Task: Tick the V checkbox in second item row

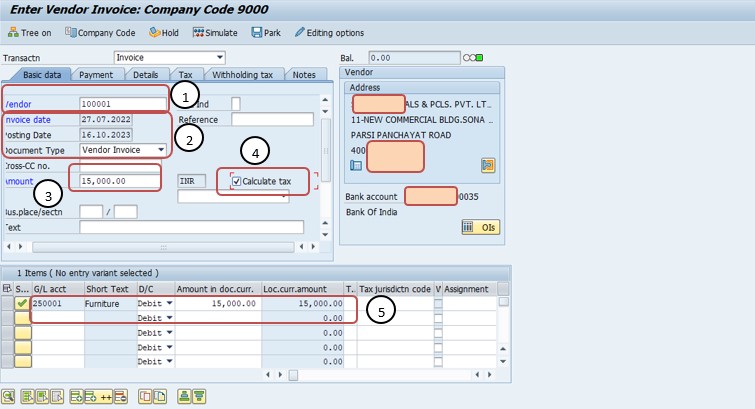Action: coord(438,318)
